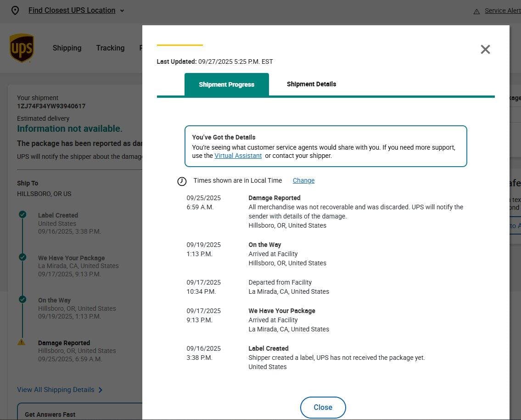Close the shipment progress dialog with X
521x420 pixels.
(x=485, y=50)
